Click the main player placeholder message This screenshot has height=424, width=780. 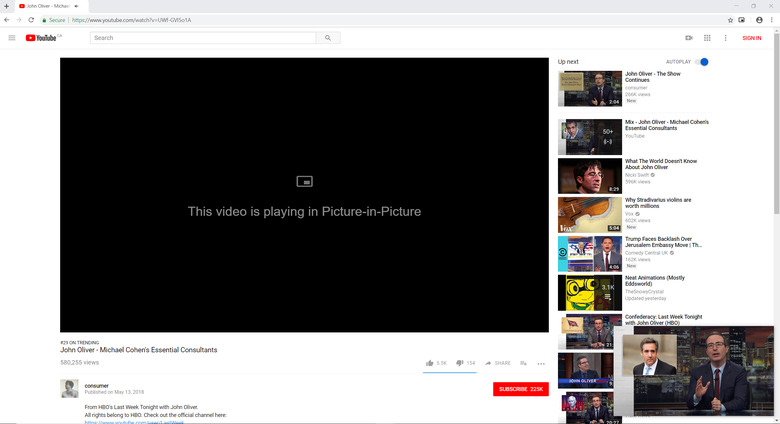click(x=304, y=212)
